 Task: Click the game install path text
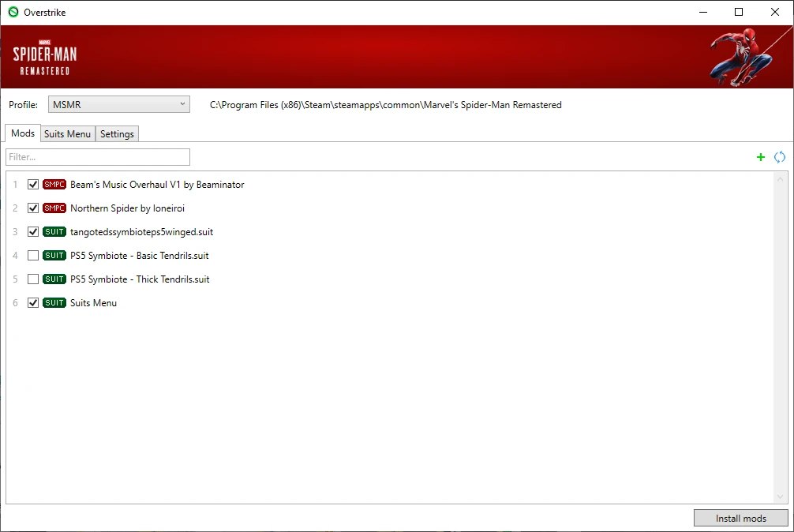click(385, 105)
